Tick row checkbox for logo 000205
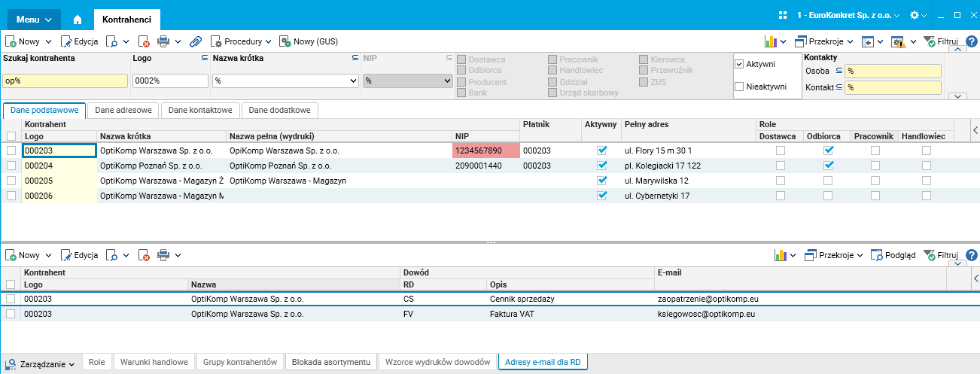 pos(11,181)
